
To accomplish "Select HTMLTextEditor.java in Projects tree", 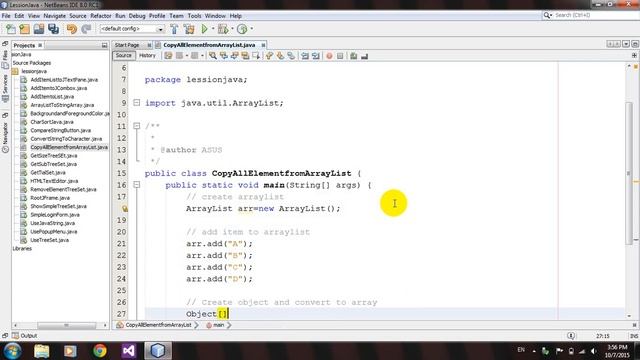I will pos(54,181).
